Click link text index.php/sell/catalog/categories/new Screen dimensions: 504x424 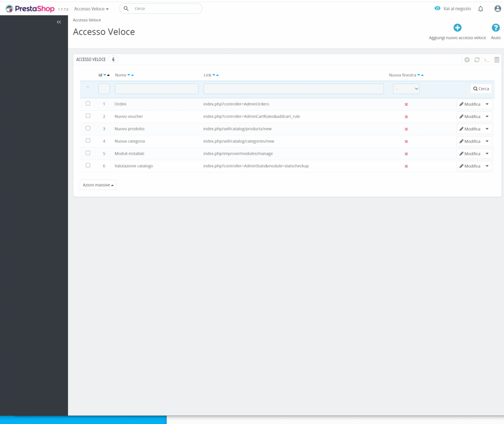pyautogui.click(x=238, y=141)
